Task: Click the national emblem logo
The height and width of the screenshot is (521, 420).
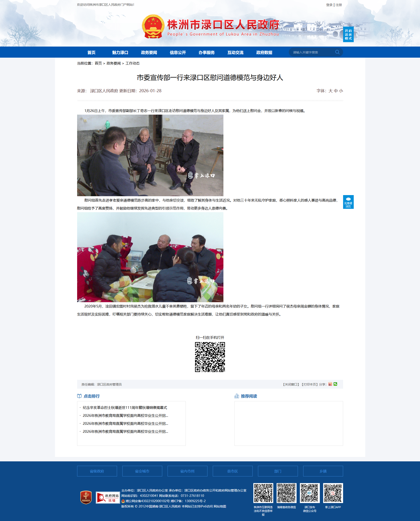Action: click(153, 27)
